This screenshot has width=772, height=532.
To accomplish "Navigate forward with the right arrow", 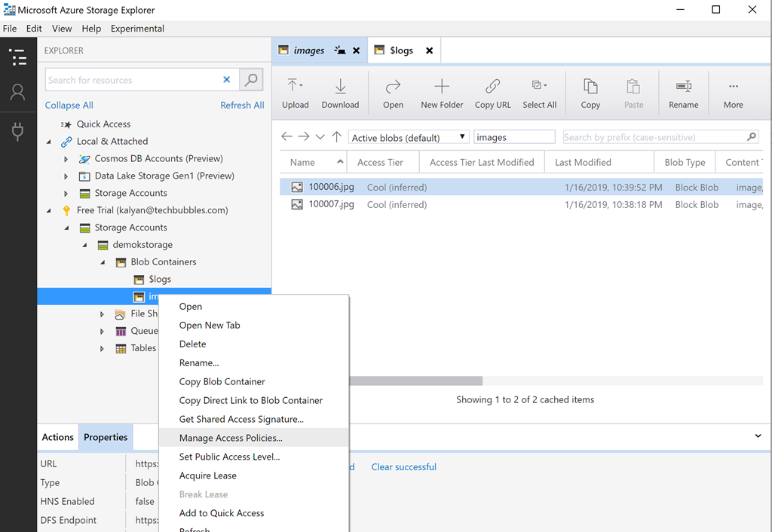I will click(x=304, y=136).
